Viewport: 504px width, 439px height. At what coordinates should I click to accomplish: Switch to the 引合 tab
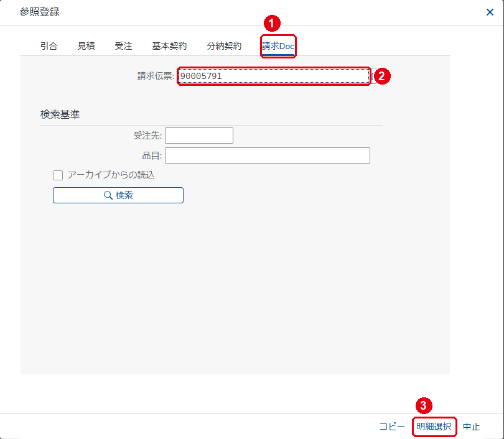click(49, 46)
